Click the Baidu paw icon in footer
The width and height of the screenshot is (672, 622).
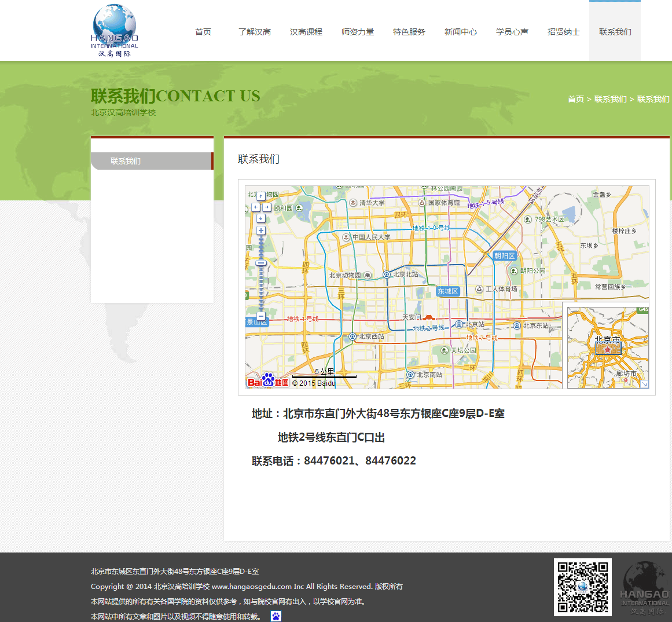pos(276,616)
